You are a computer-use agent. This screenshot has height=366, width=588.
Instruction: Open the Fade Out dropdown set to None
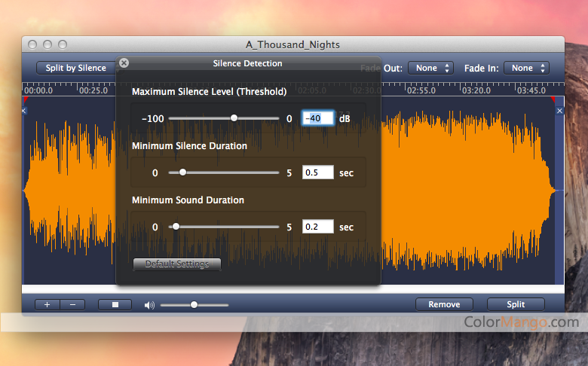tap(430, 68)
